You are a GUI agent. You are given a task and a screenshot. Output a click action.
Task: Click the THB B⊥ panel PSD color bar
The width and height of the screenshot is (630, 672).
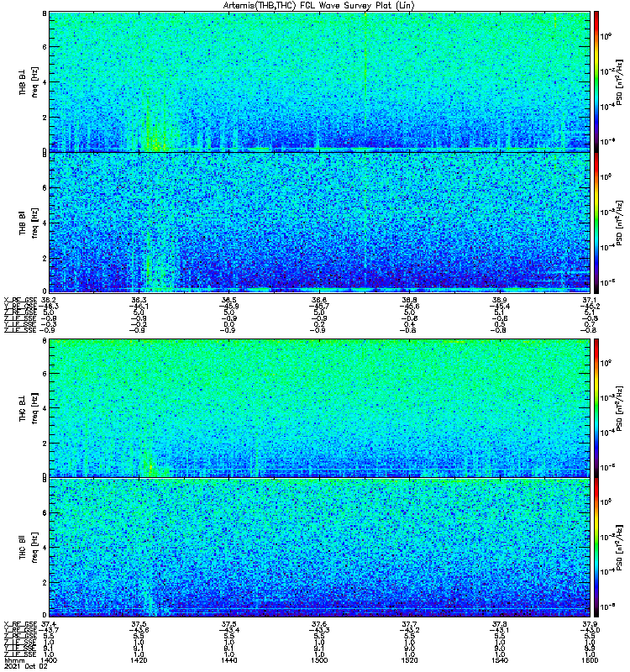coord(596,81)
